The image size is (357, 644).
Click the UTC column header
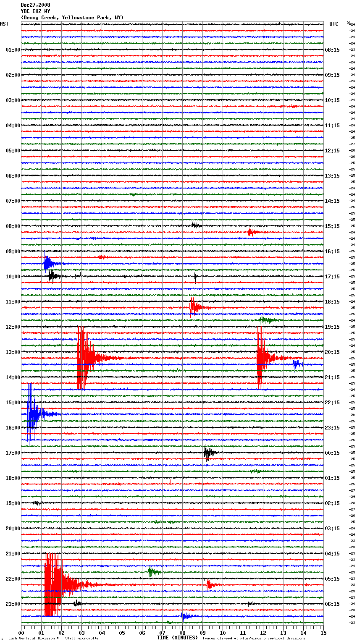(334, 24)
